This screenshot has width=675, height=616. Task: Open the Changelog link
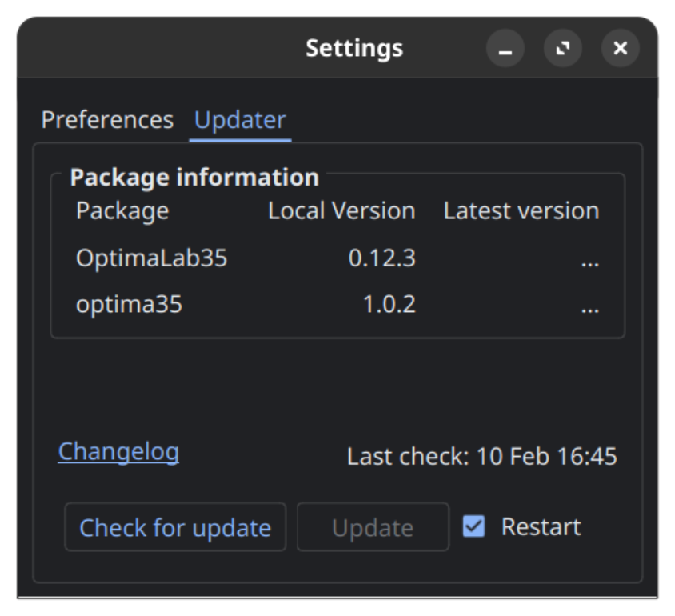[118, 452]
